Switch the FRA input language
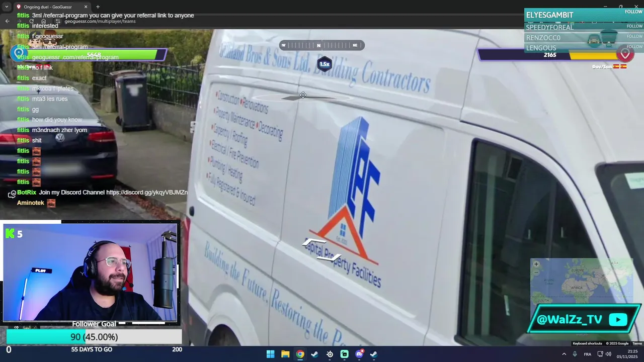 coord(587,354)
